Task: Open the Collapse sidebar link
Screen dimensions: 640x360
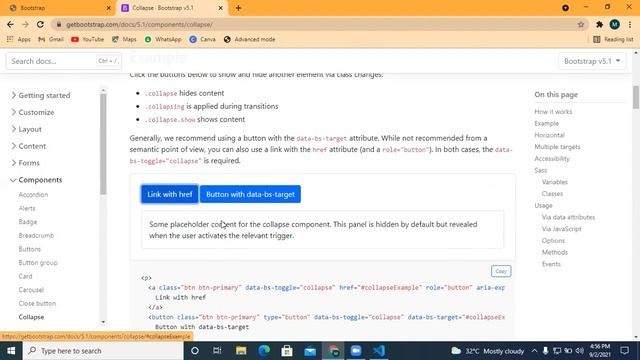Action: pos(31,317)
